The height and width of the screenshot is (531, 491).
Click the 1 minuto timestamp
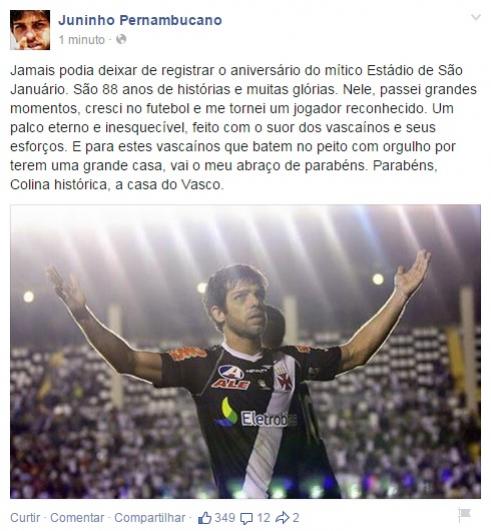click(x=82, y=40)
